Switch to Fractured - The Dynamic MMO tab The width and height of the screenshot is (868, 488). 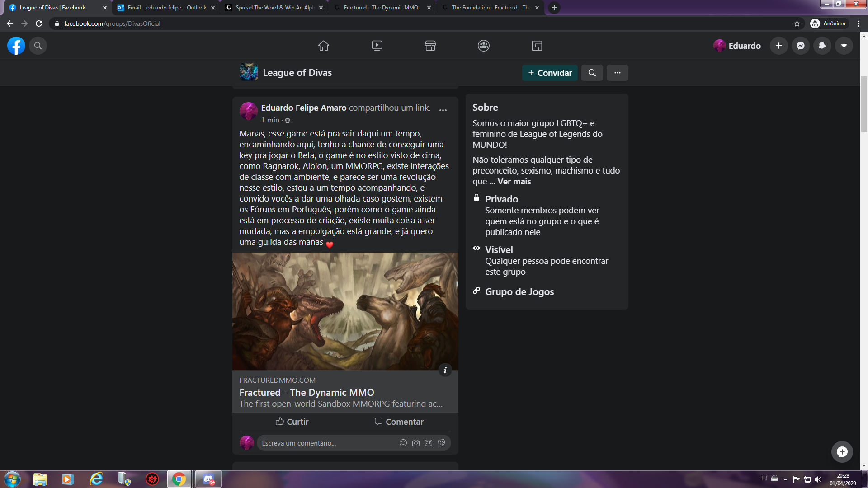(381, 8)
